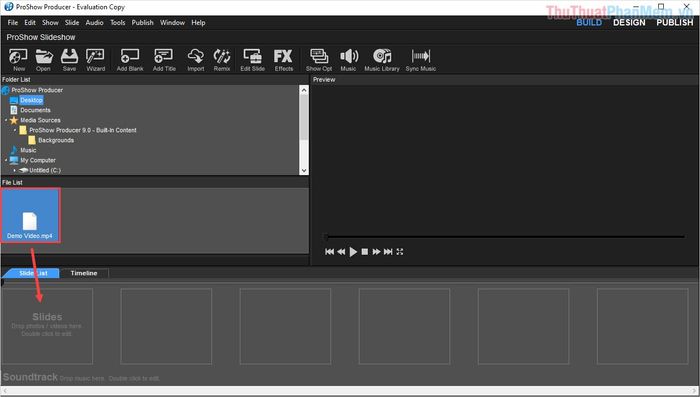
Task: Click the Music toolbar icon
Action: [349, 60]
